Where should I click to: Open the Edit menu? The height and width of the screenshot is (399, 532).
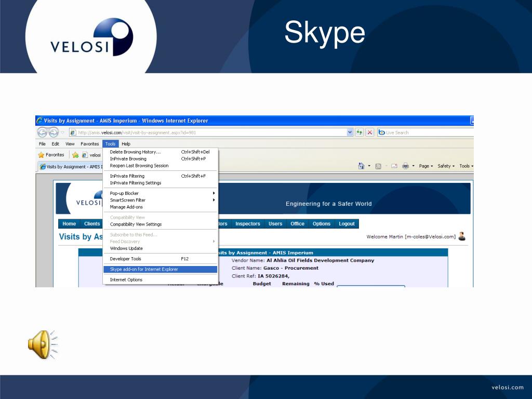click(x=55, y=144)
